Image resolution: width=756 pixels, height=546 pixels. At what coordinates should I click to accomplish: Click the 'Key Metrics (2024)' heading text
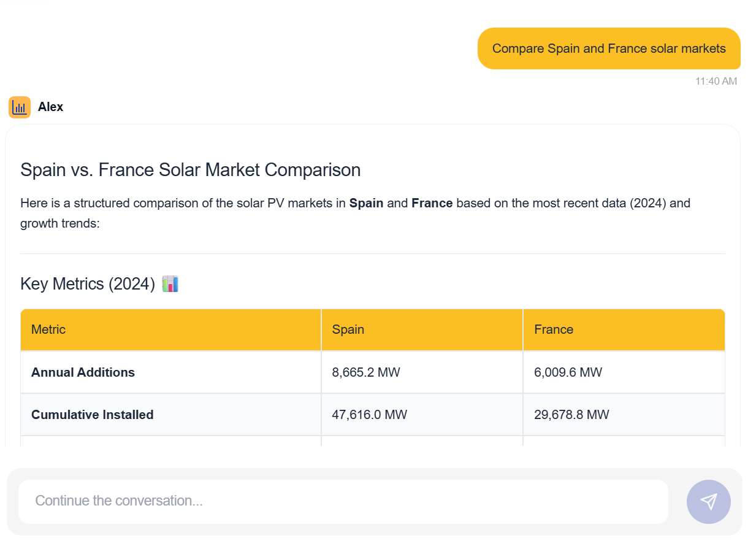click(x=87, y=284)
